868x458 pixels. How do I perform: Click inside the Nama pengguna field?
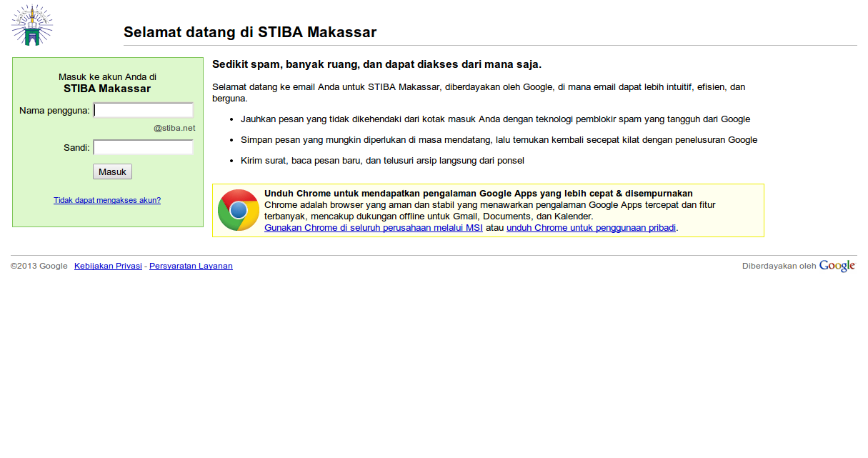(x=143, y=110)
